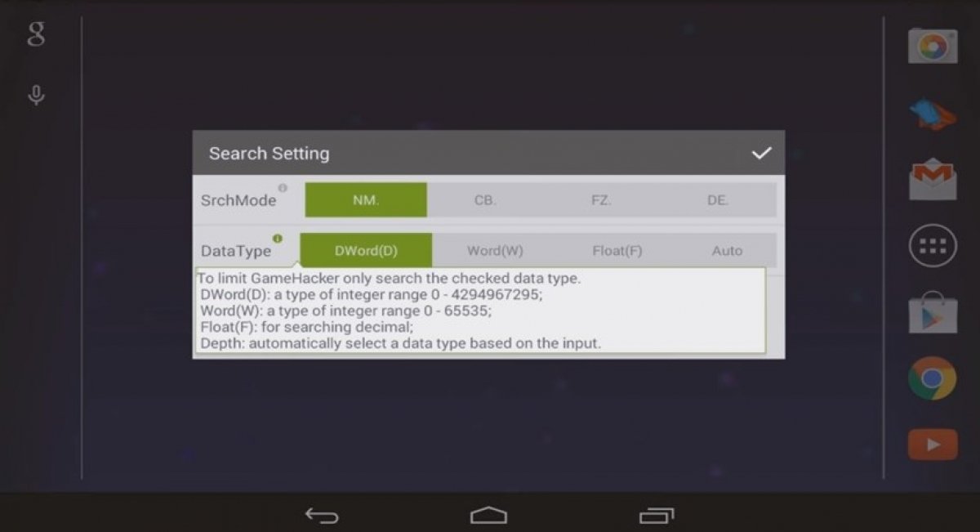The width and height of the screenshot is (980, 532).
Task: Click the Search Setting title text
Action: (269, 154)
